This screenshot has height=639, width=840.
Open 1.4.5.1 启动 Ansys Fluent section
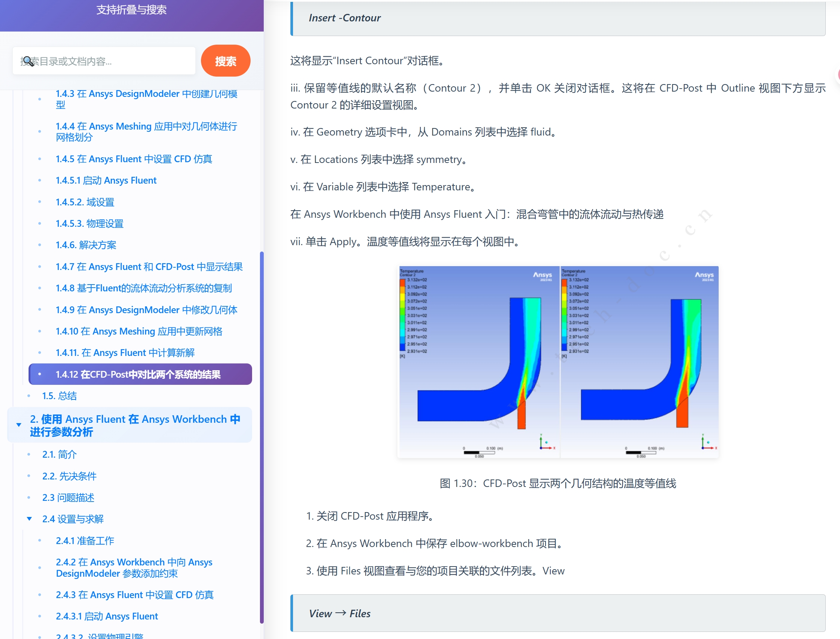pos(106,180)
